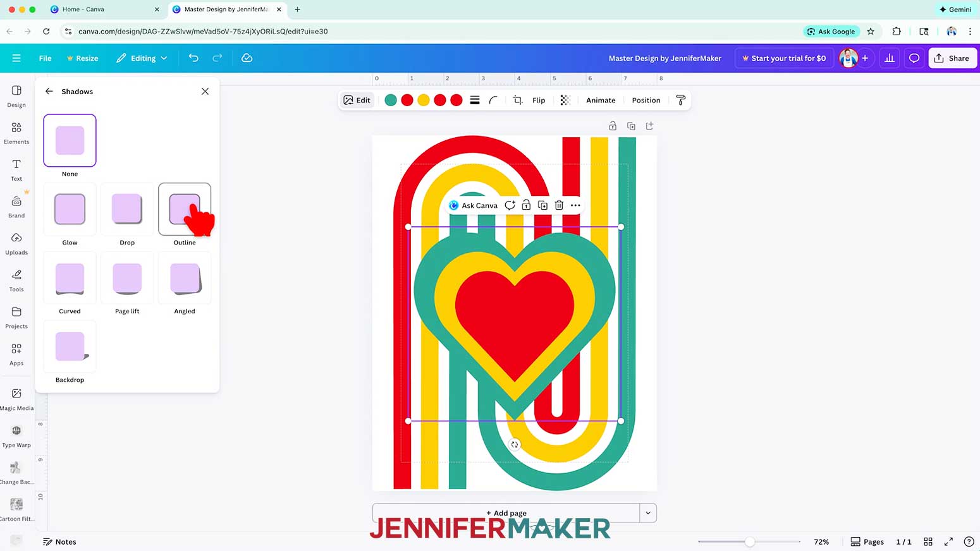Open the analytics bar chart icon
The image size is (980, 551).
(890, 58)
